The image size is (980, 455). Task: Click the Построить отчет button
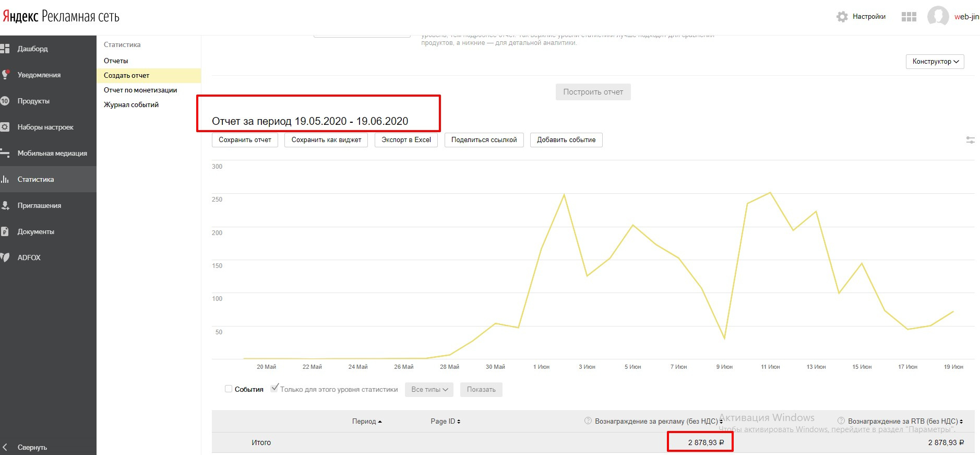pyautogui.click(x=593, y=92)
